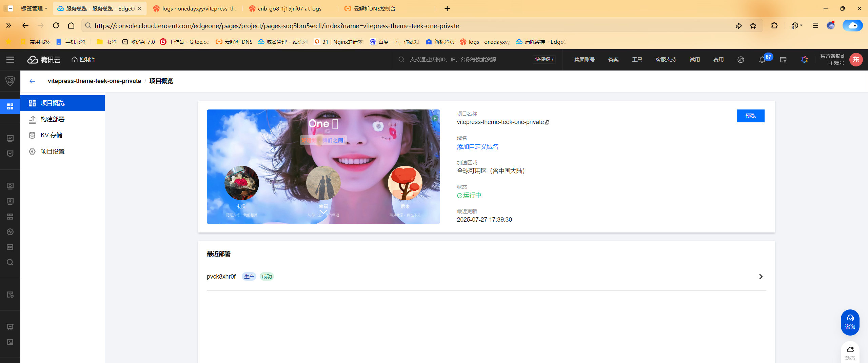The width and height of the screenshot is (868, 363).
Task: Open the 工作台 - Gitee.com bookmark
Action: click(185, 42)
